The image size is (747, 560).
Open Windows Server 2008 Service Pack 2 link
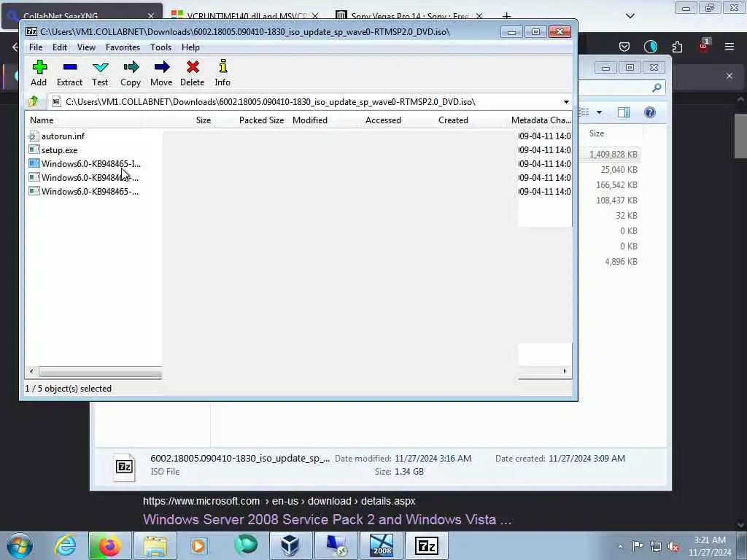point(328,519)
